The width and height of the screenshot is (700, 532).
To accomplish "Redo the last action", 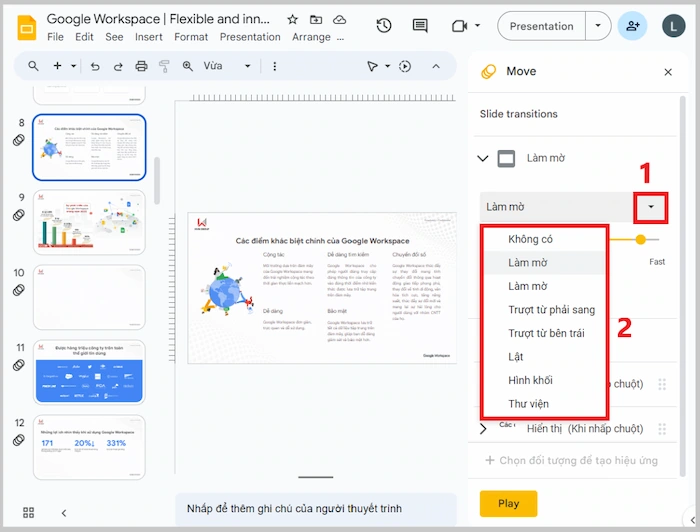I will [118, 66].
